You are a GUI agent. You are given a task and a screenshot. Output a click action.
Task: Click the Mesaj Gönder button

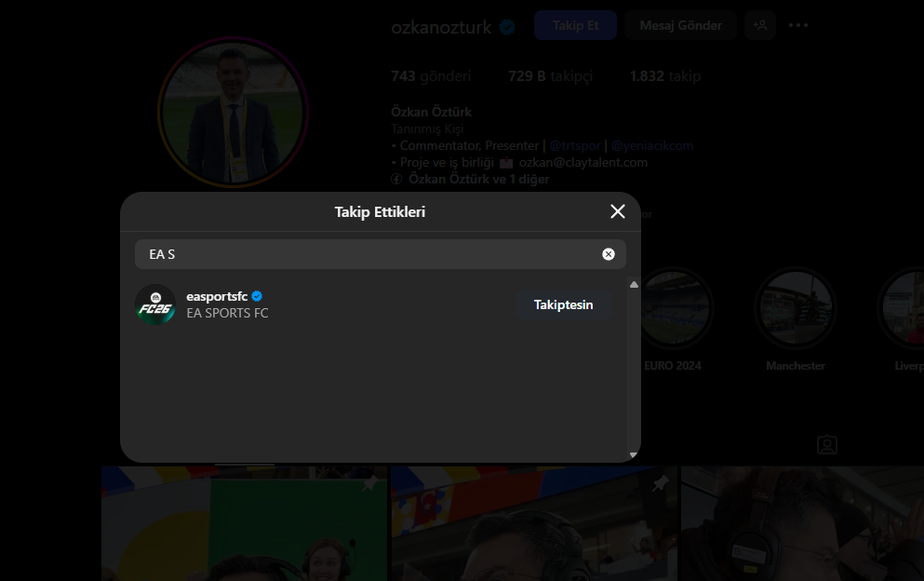point(680,25)
